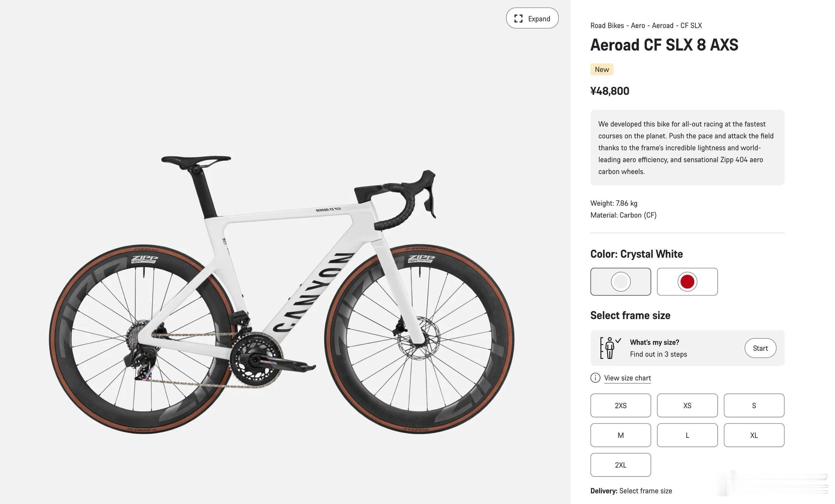Open the CF SLX breadcrumb link
The width and height of the screenshot is (835, 504).
[x=691, y=26]
